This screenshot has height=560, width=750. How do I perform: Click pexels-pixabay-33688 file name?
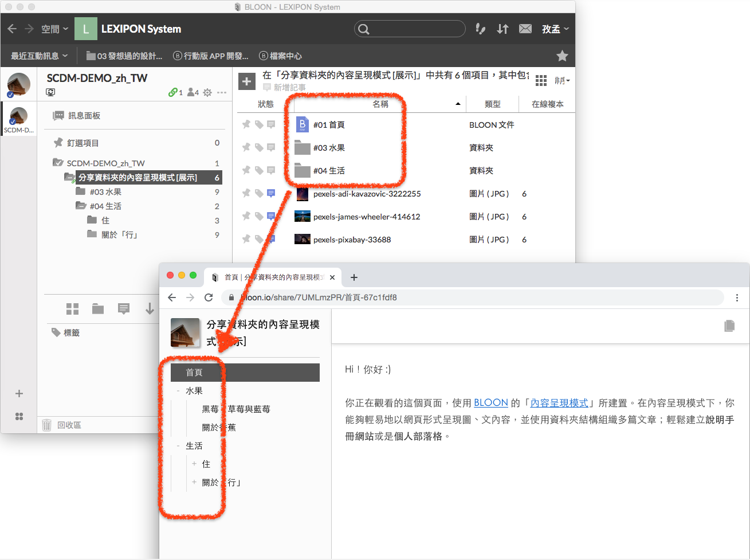click(352, 240)
